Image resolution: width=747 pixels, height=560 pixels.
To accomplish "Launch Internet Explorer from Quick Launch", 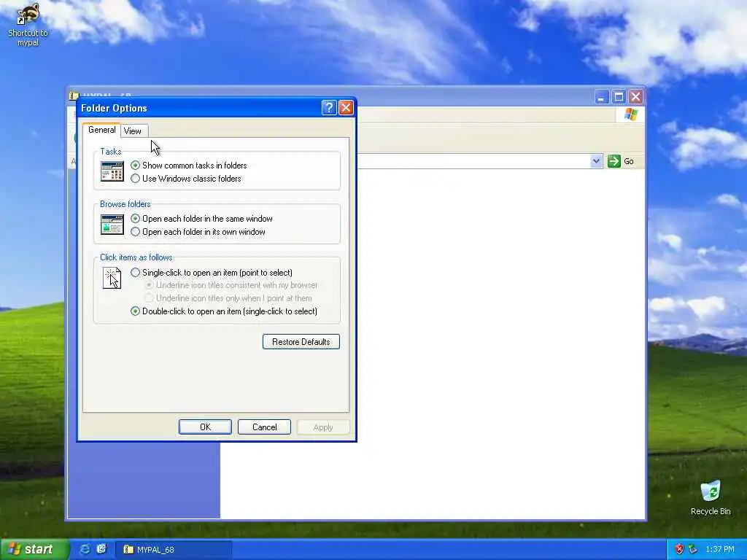I will [x=85, y=549].
